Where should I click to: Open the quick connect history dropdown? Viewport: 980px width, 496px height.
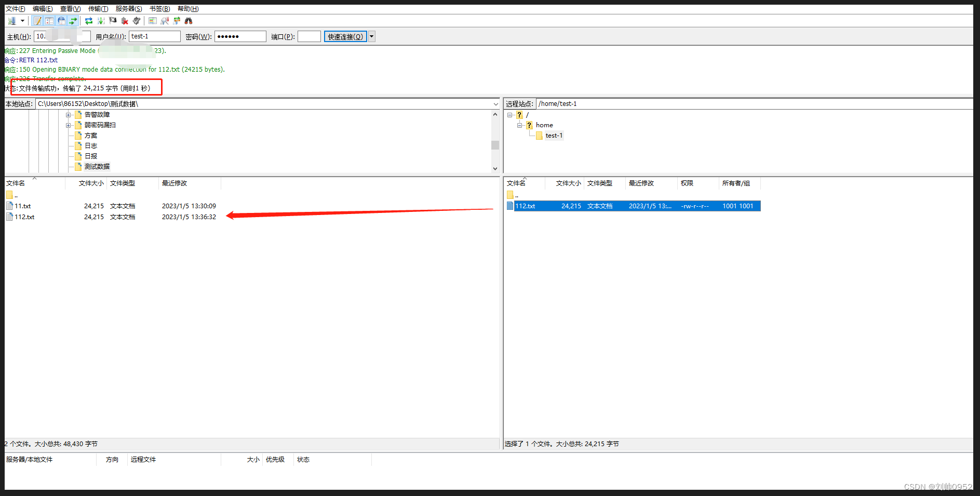pos(371,36)
